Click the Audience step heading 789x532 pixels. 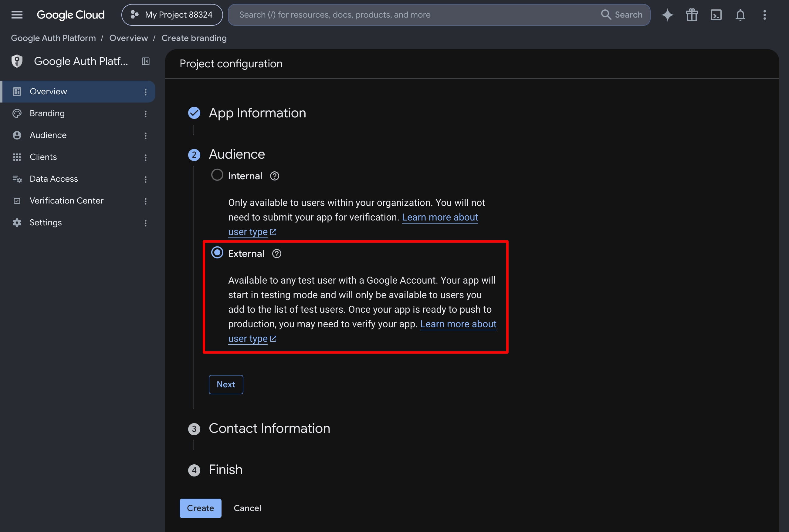tap(237, 154)
